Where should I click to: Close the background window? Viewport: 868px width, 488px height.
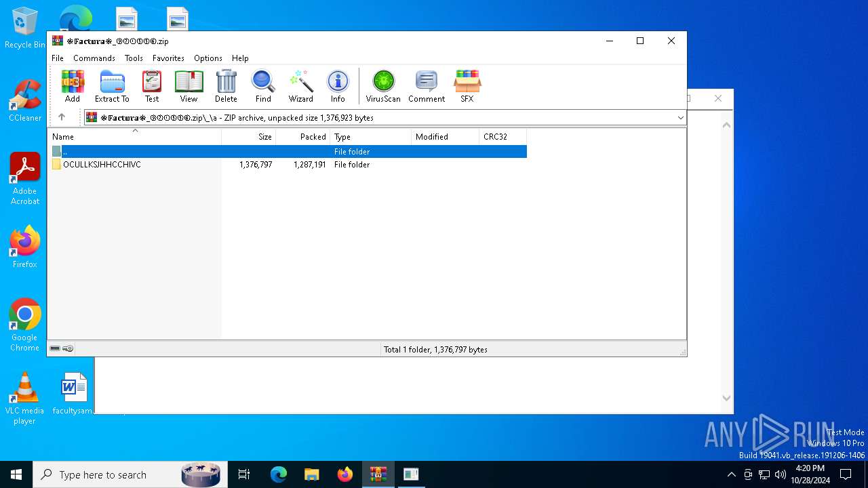(x=718, y=98)
